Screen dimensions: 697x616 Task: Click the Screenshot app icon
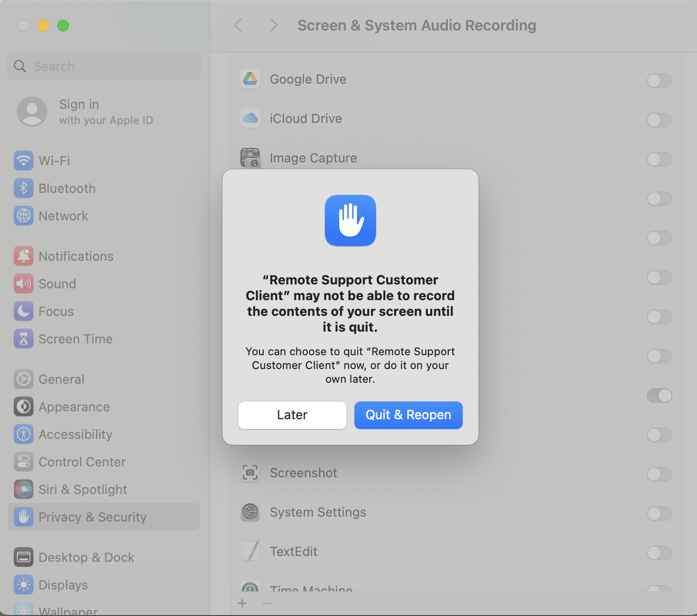tap(250, 473)
